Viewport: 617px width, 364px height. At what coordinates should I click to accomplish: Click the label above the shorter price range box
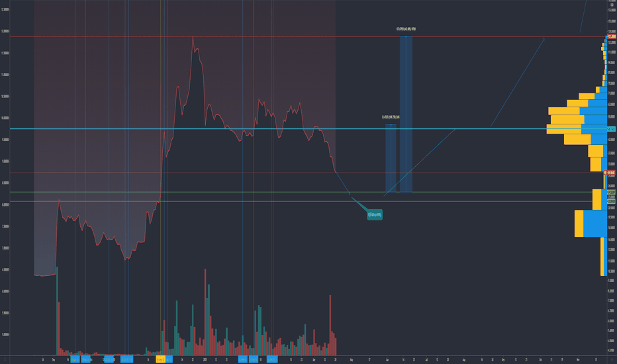pos(391,117)
